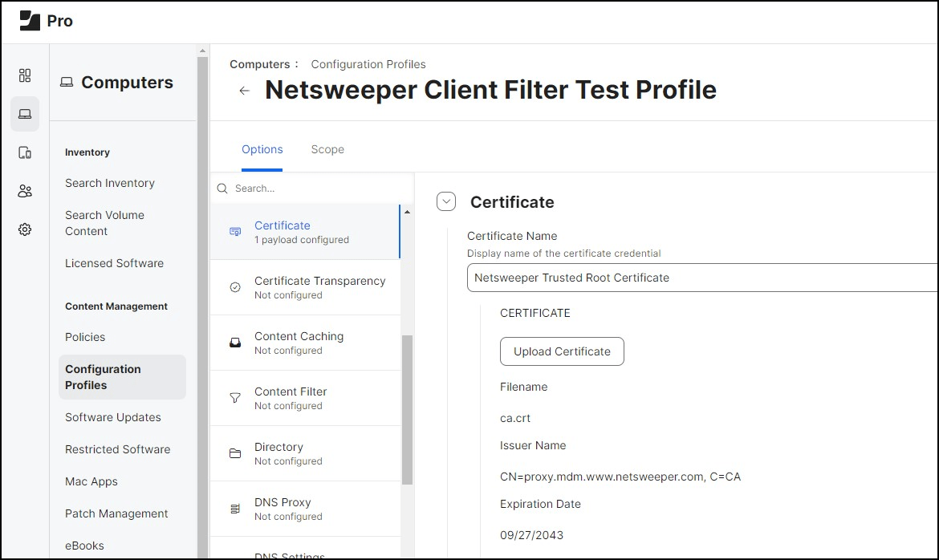The image size is (939, 560).
Task: Click the back arrow beside the profile title
Action: pyautogui.click(x=244, y=91)
